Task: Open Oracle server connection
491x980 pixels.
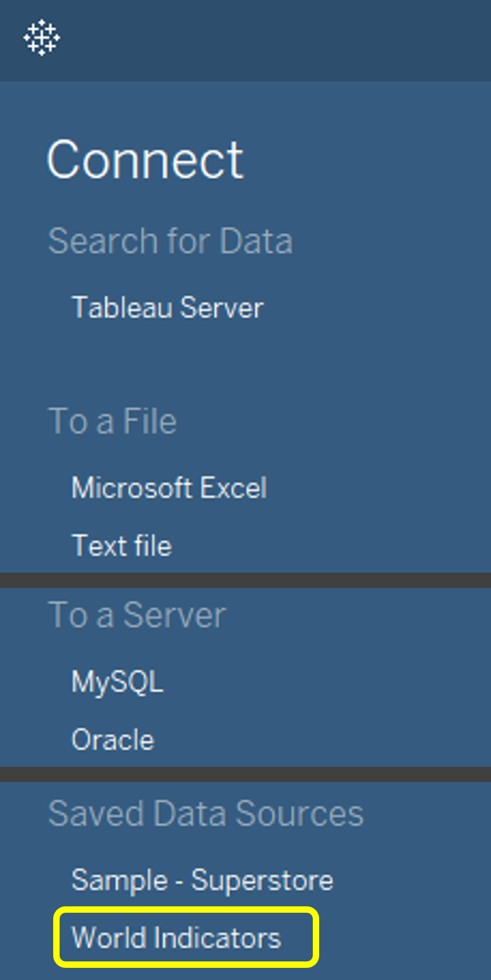Action: pyautogui.click(x=113, y=739)
